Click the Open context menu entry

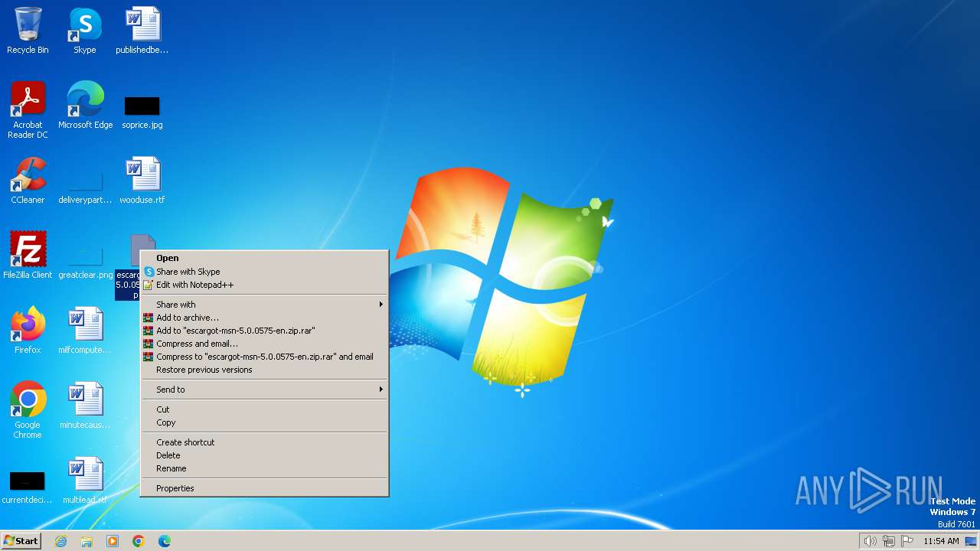(x=265, y=258)
